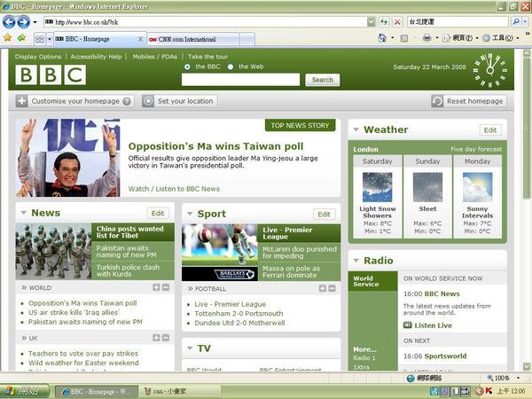Click the plus icon beside Customise your homepage

(x=21, y=101)
